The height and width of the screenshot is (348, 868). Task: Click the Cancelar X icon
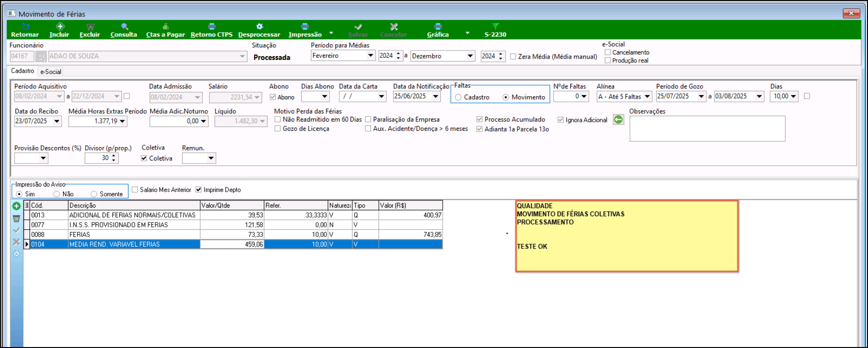tap(394, 27)
